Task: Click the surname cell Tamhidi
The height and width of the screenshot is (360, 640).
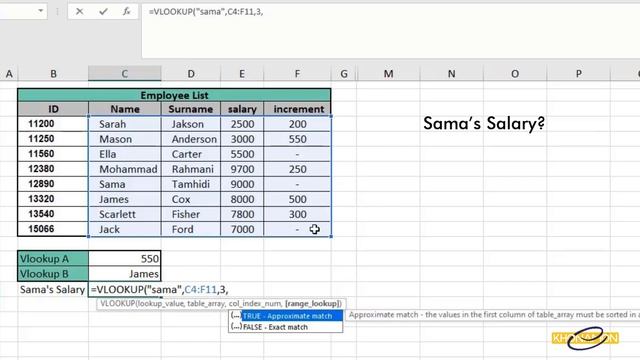Action: tap(191, 184)
